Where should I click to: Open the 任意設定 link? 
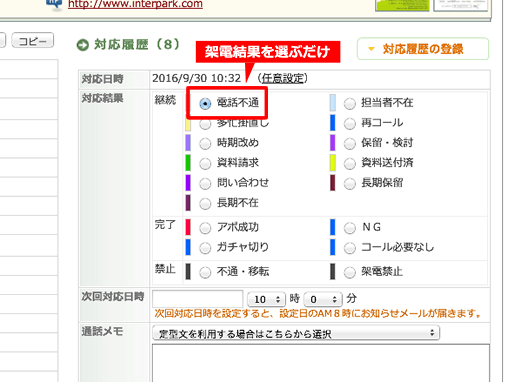point(282,79)
